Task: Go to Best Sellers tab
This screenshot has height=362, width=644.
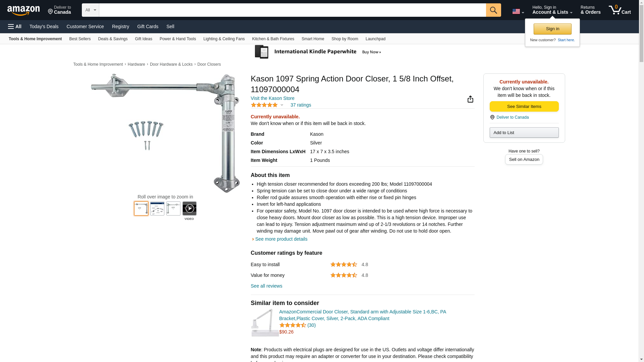Action: [80, 39]
